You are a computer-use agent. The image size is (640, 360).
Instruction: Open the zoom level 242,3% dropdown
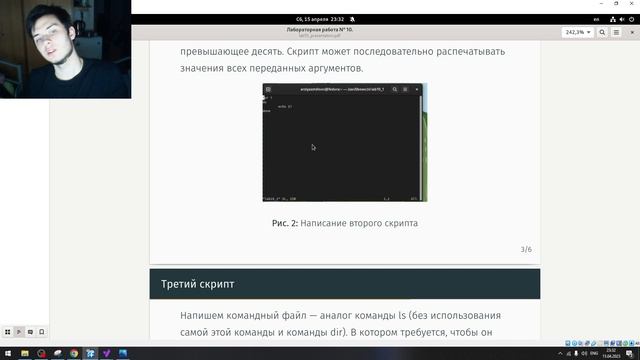pos(578,32)
